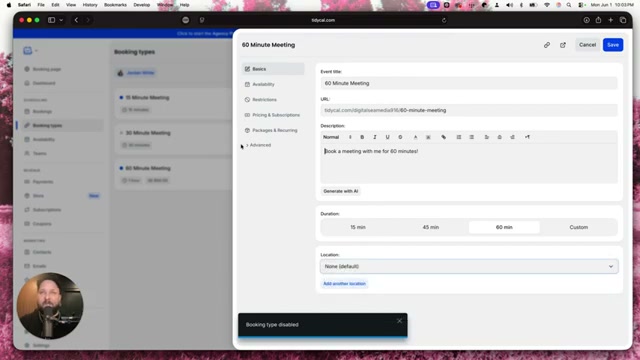Select 45 min duration
The image size is (640, 360).
click(431, 227)
